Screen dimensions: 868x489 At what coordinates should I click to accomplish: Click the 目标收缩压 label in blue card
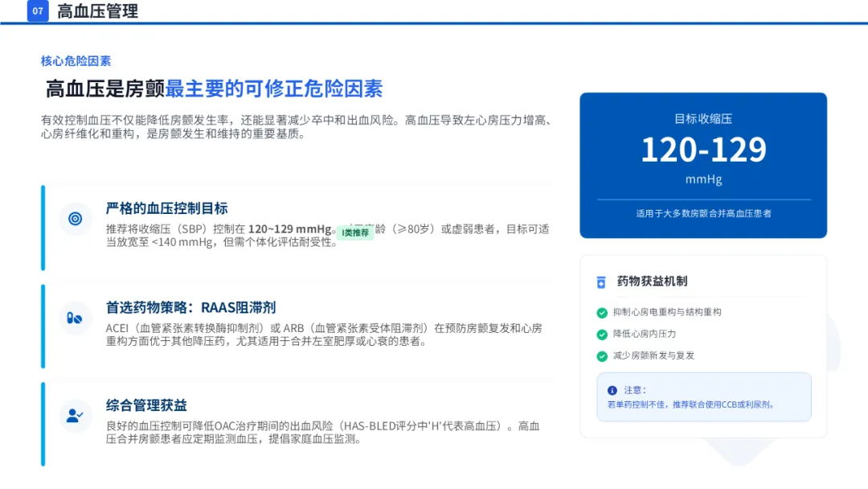pos(703,118)
